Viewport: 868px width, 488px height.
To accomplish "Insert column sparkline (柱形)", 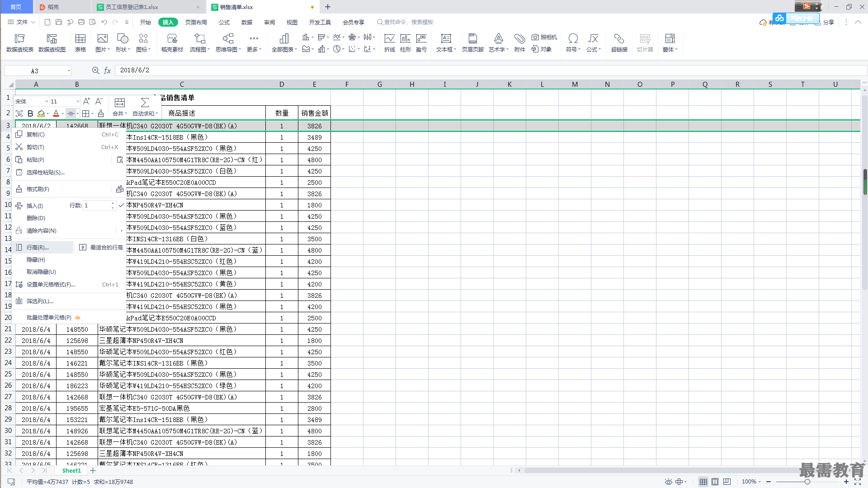I will tap(406, 43).
